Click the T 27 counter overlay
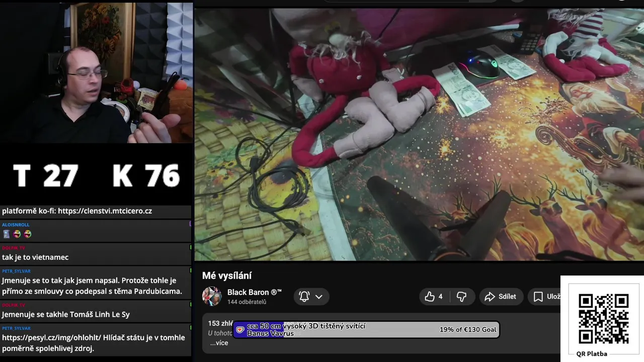Image resolution: width=644 pixels, height=362 pixels. (x=45, y=175)
